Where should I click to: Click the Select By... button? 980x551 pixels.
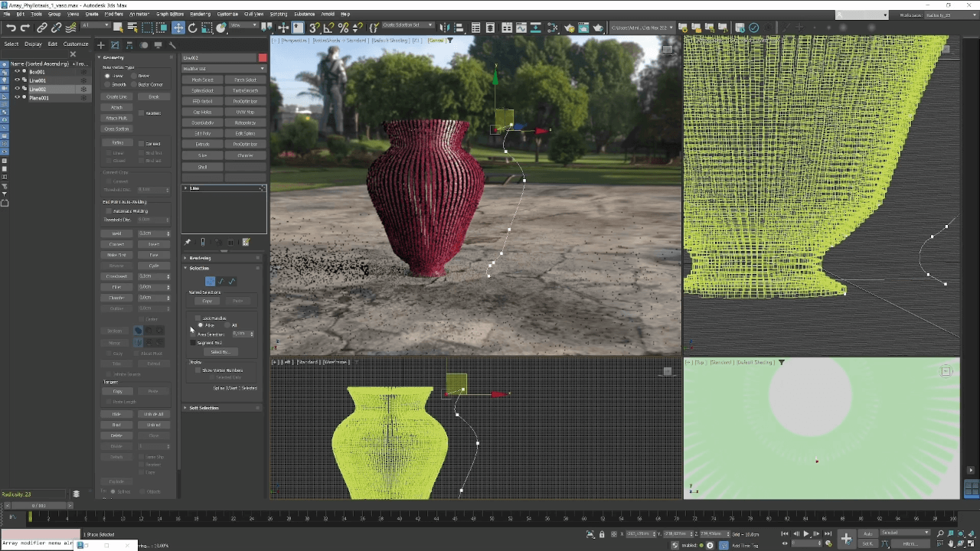pyautogui.click(x=220, y=352)
